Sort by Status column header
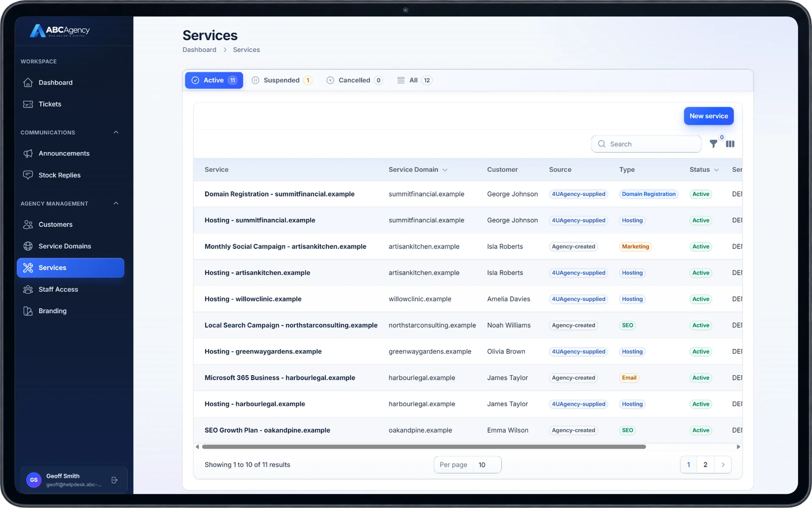Viewport: 812px width, 508px height. point(704,169)
